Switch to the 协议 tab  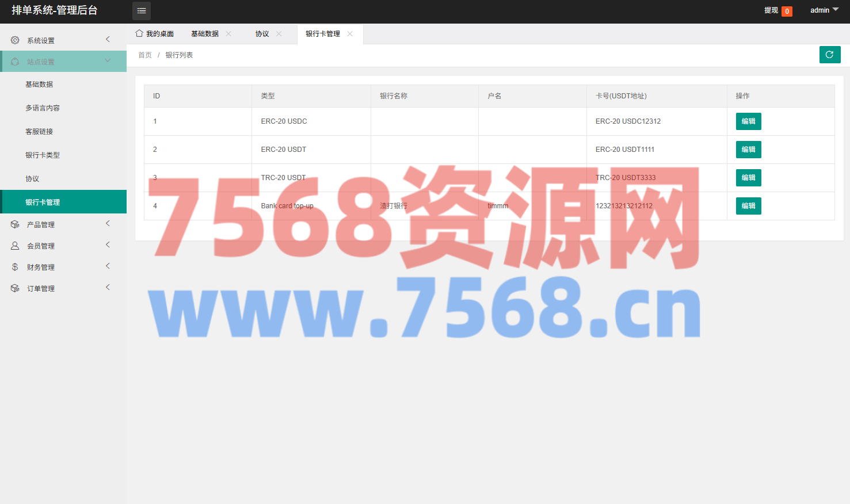(x=262, y=34)
